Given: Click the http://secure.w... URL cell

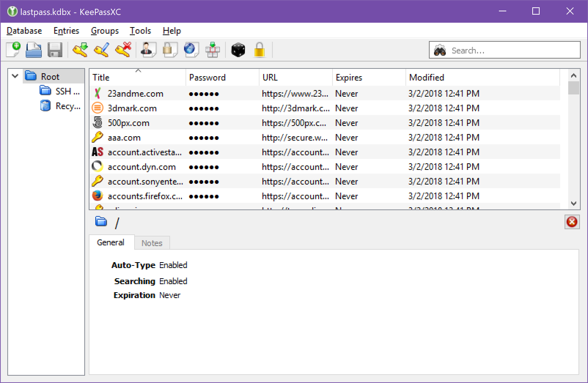Looking at the screenshot, I should (294, 138).
